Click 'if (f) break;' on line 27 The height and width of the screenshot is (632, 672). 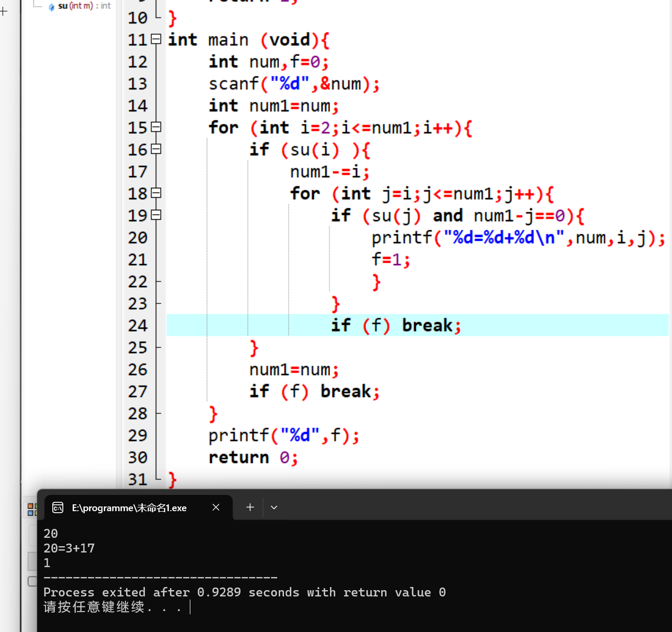click(314, 391)
